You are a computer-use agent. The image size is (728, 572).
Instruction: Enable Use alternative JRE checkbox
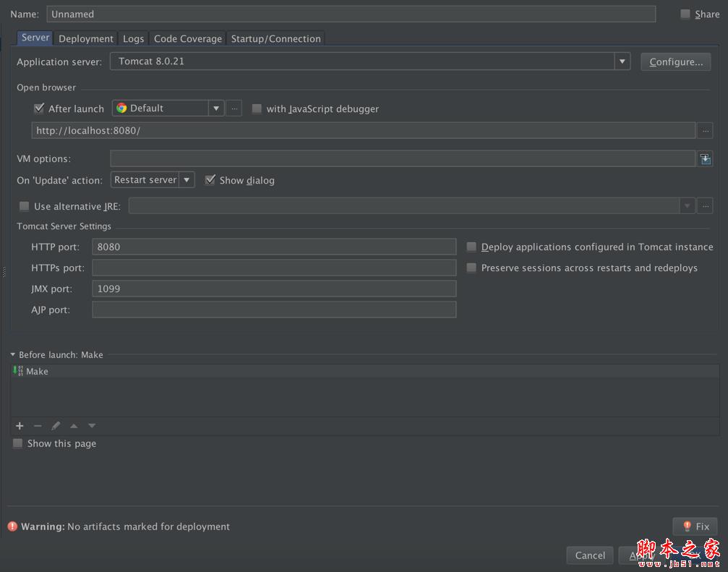coord(24,206)
